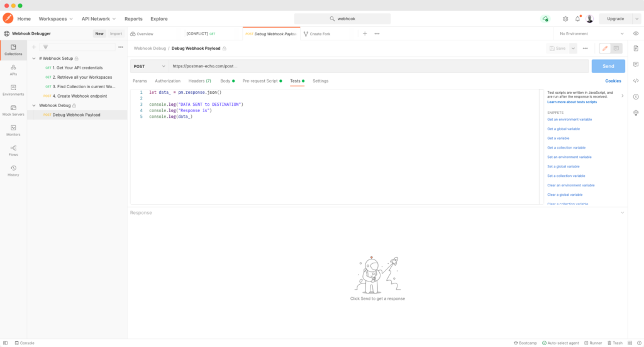Open the user avatar menu

[x=590, y=19]
